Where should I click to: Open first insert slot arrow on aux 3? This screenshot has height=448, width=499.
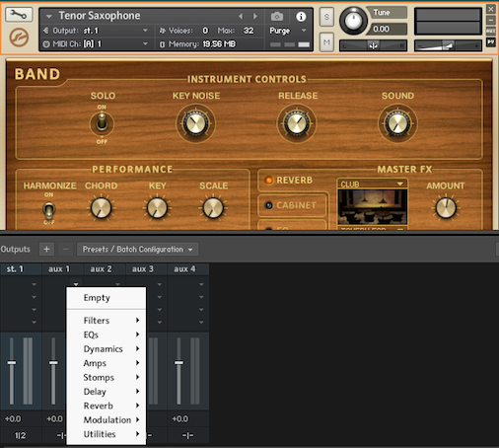coord(160,284)
